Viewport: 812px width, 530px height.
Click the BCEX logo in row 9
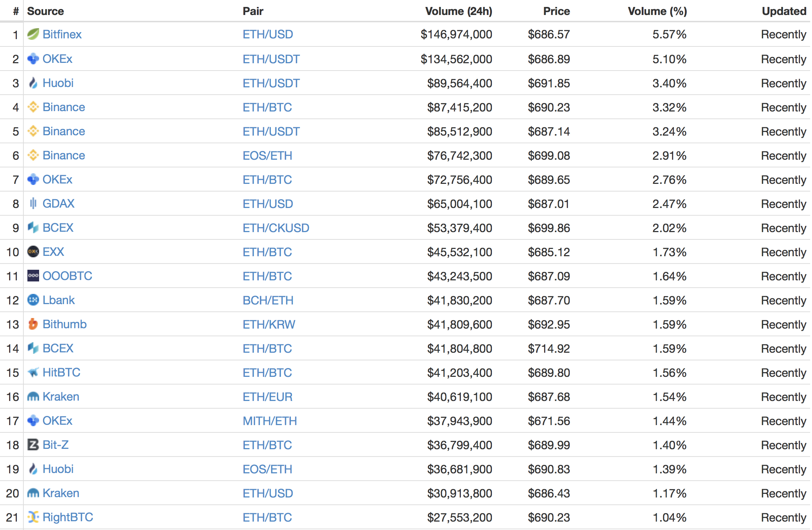tap(33, 227)
